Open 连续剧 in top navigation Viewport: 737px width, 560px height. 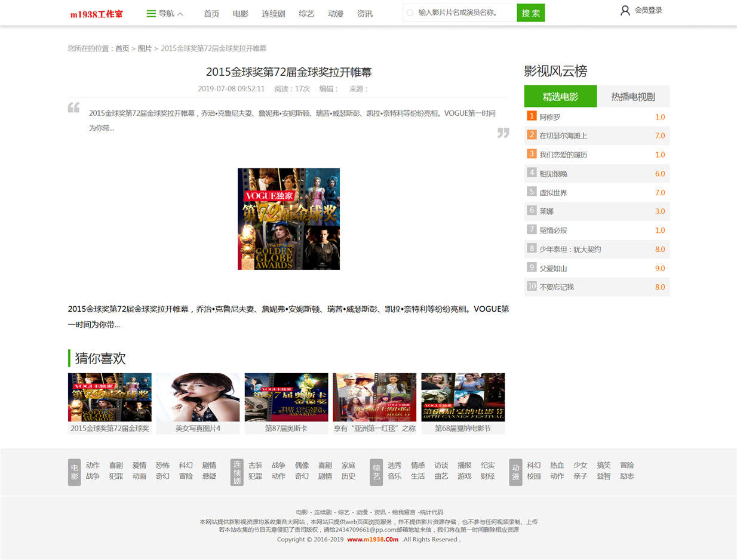[274, 14]
